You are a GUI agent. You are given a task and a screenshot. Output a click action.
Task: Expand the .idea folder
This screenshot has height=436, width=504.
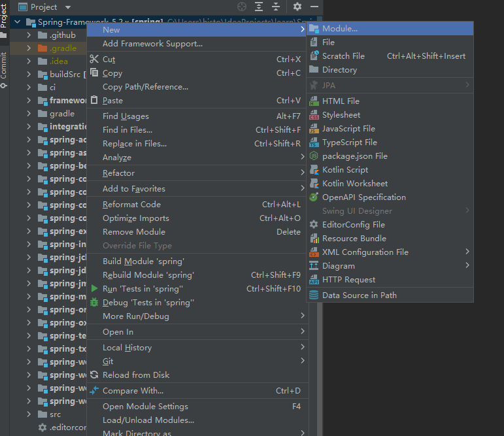click(29, 61)
